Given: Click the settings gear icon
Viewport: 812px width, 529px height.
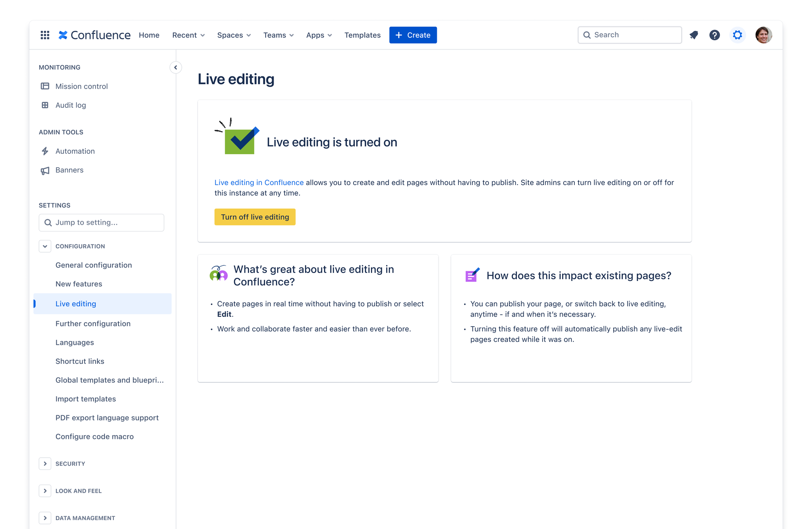Looking at the screenshot, I should [x=737, y=35].
